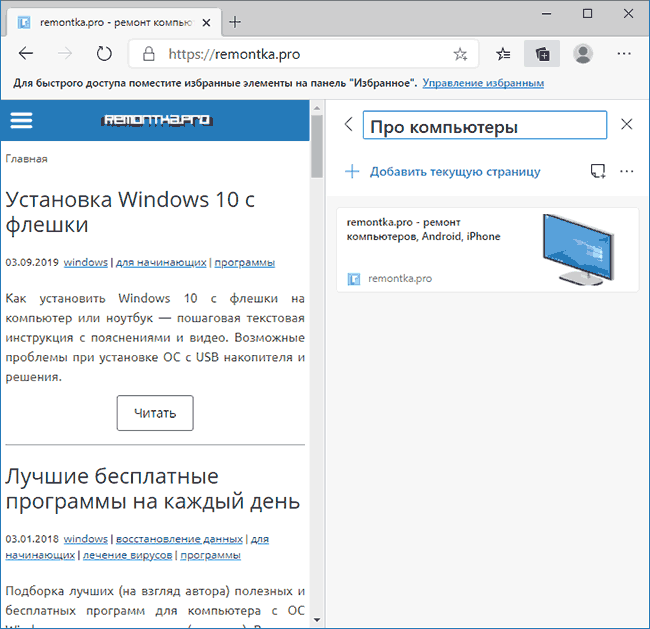Screen dimensions: 650x629
Task: Open Управление избранным link
Action: pos(483,83)
